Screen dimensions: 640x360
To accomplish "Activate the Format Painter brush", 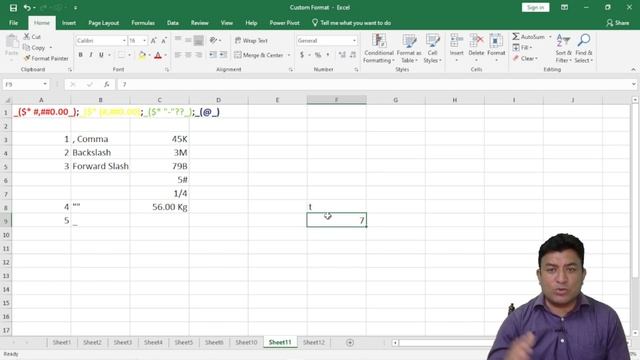I will click(x=27, y=58).
